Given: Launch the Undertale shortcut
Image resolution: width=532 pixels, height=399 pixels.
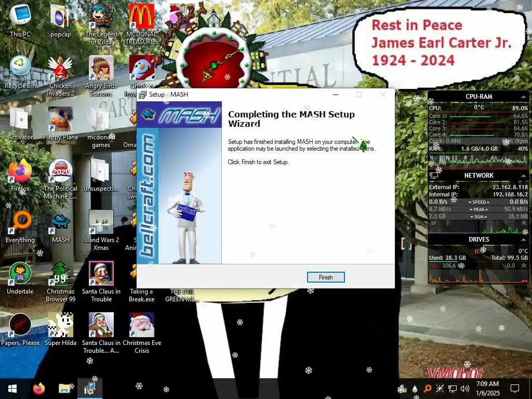Looking at the screenshot, I should coord(20,278).
